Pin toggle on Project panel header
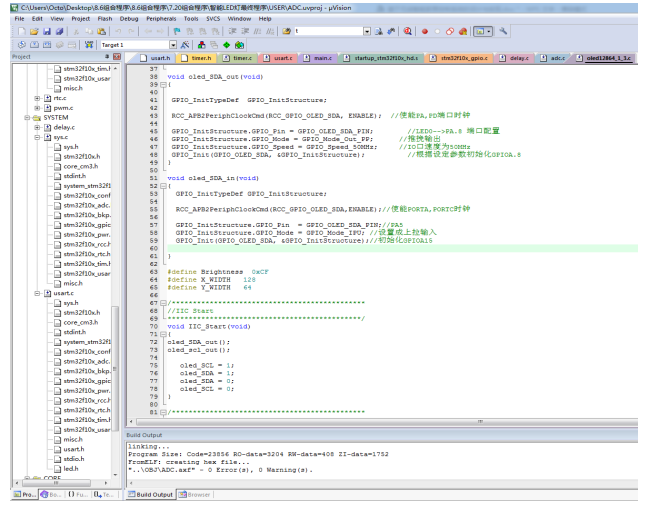 [x=107, y=57]
